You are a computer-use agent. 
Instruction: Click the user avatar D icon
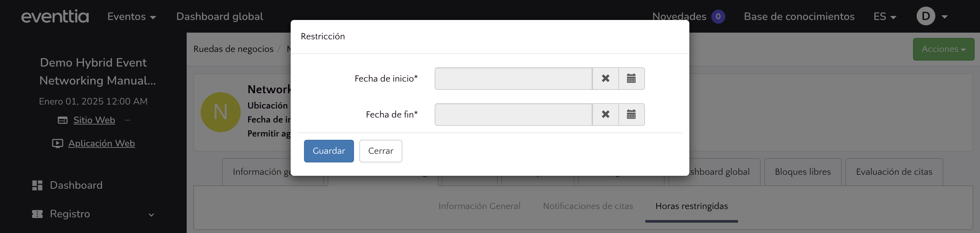(x=926, y=16)
